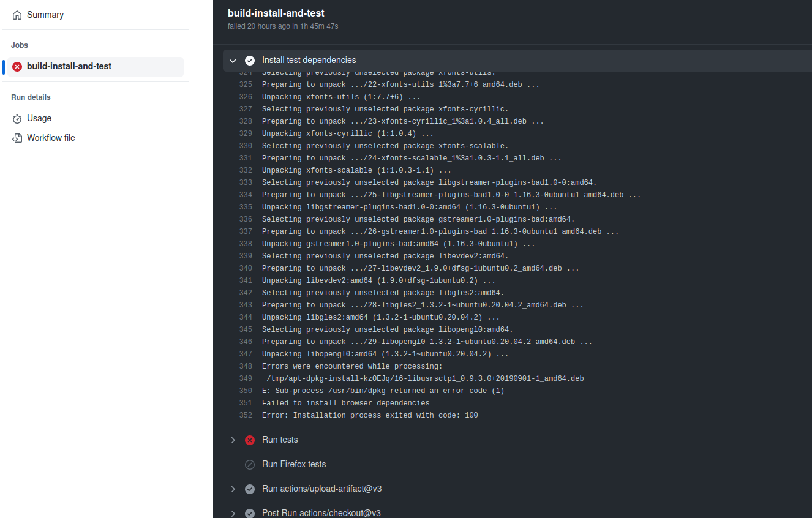Viewport: 812px width, 518px height.
Task: Collapse the Install test dependencies step
Action: pyautogui.click(x=233, y=61)
